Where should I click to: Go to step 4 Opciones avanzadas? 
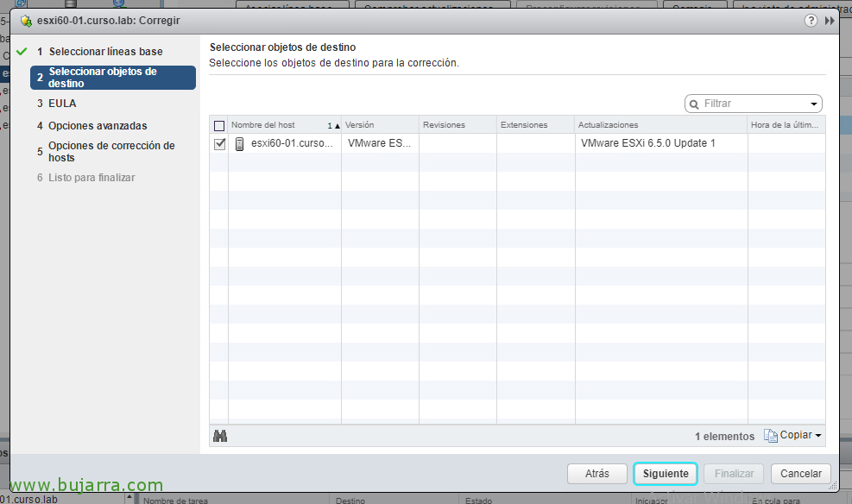click(x=92, y=125)
